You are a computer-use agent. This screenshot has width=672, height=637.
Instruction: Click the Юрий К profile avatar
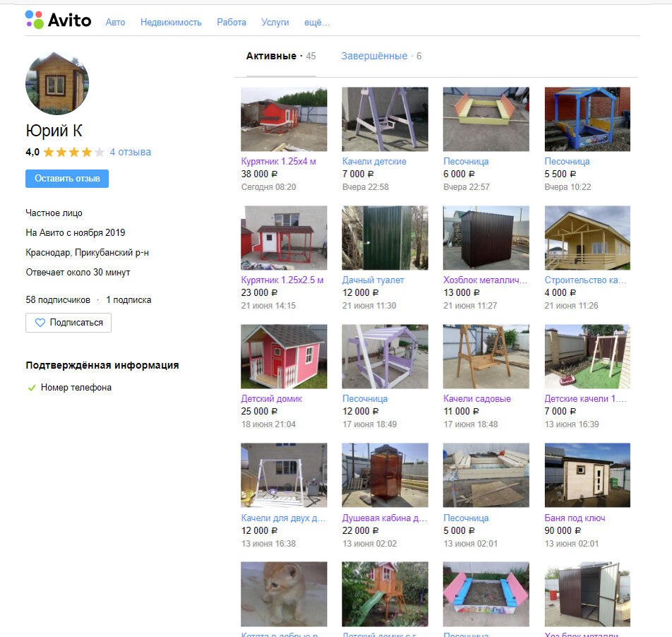pos(57,83)
